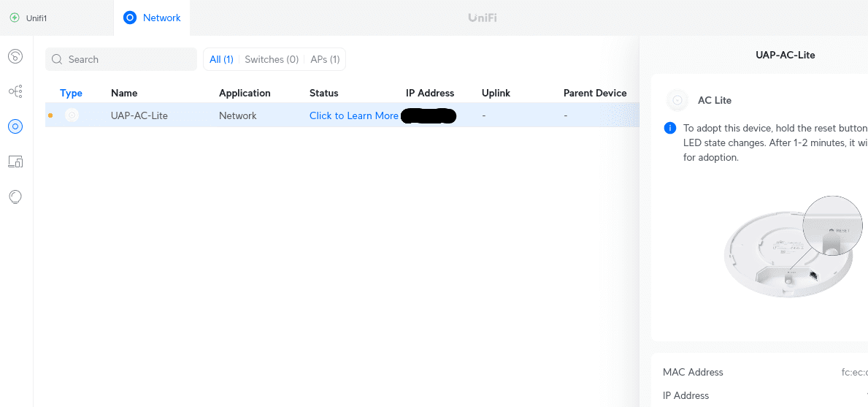Select the UAP-AC-Lite name cell
Viewport: 868px width, 407px height.
(x=139, y=115)
